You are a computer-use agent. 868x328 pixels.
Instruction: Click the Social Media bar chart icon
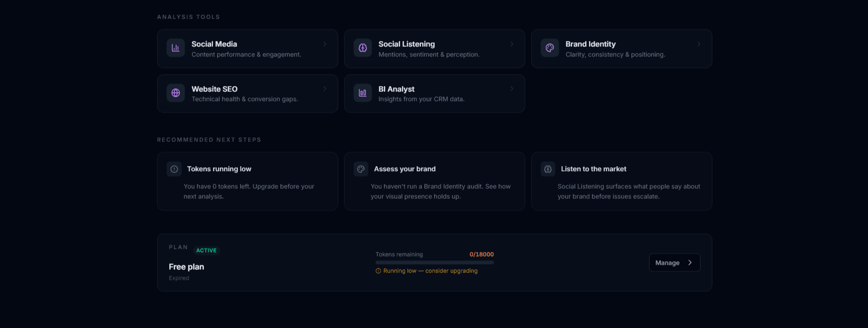pyautogui.click(x=176, y=48)
